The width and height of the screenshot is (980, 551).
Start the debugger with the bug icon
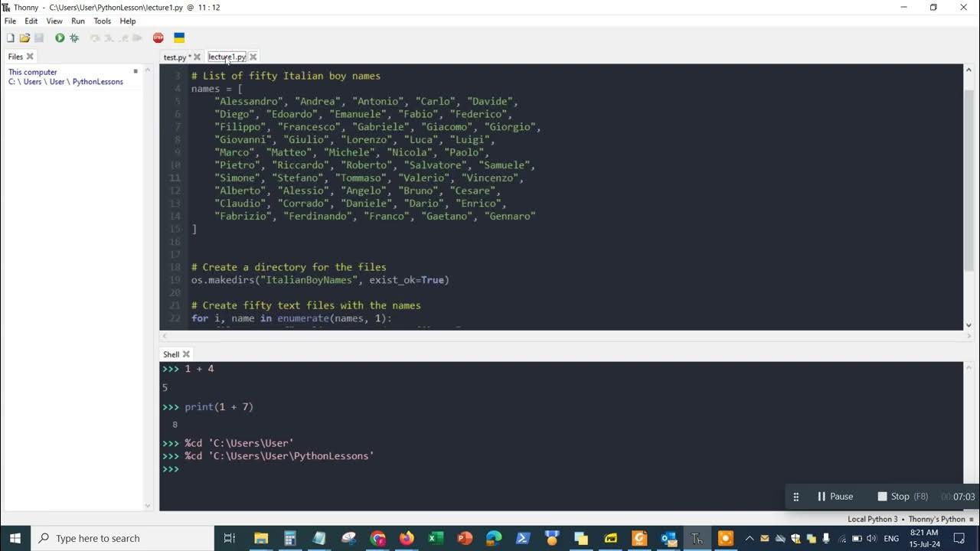(x=73, y=37)
